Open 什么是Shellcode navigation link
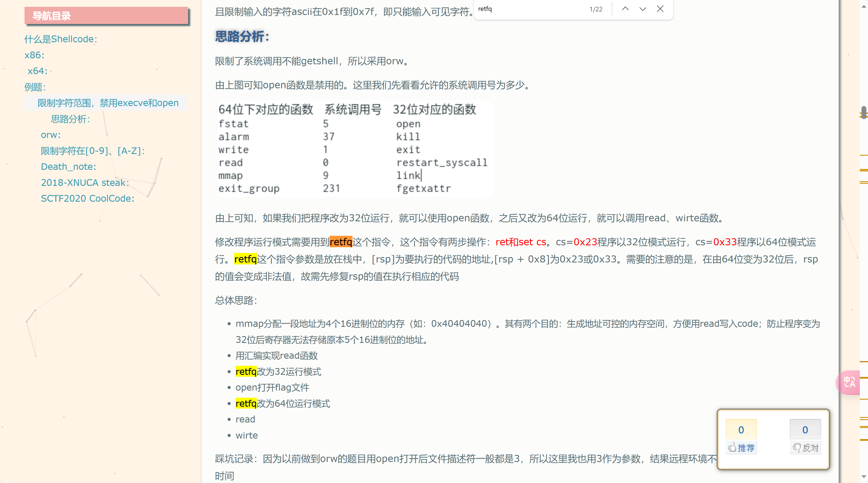868x483 pixels. click(x=61, y=39)
